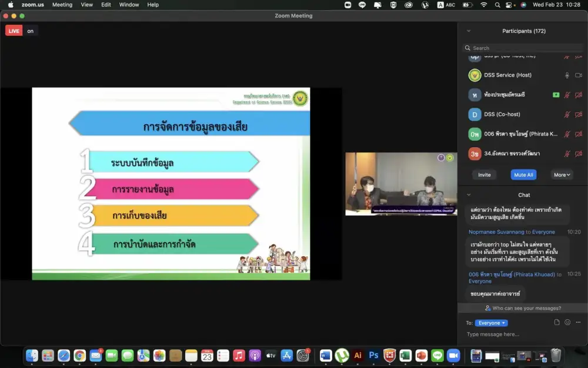Image resolution: width=588 pixels, height=368 pixels.
Task: Open the chat recipient Everyone dropdown
Action: click(x=491, y=323)
